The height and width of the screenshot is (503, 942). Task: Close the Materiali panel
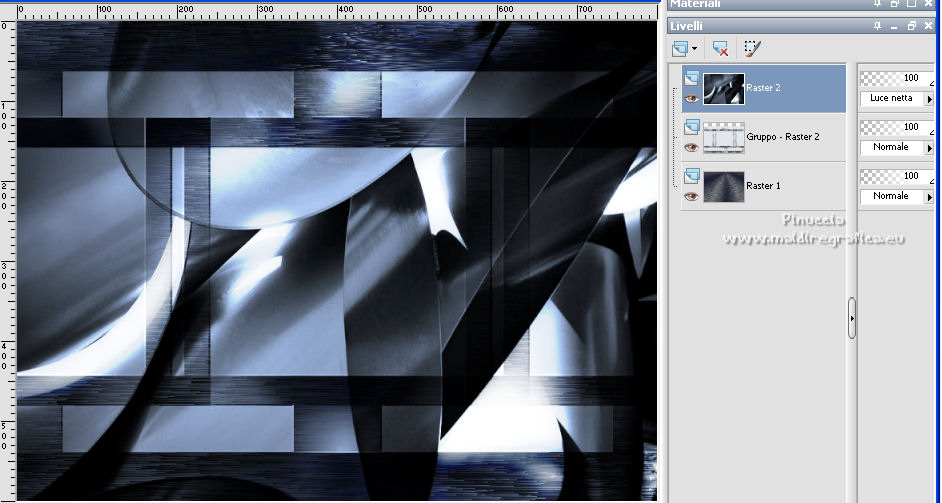[x=929, y=4]
